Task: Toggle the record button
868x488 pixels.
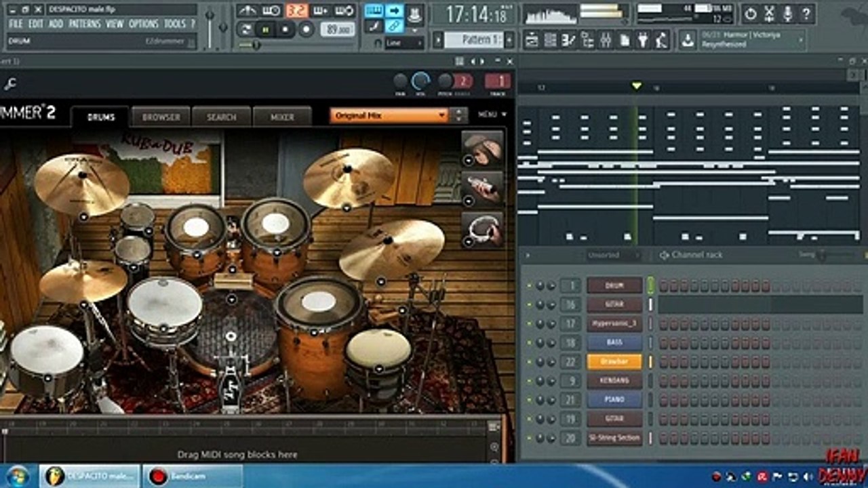Action: click(307, 29)
